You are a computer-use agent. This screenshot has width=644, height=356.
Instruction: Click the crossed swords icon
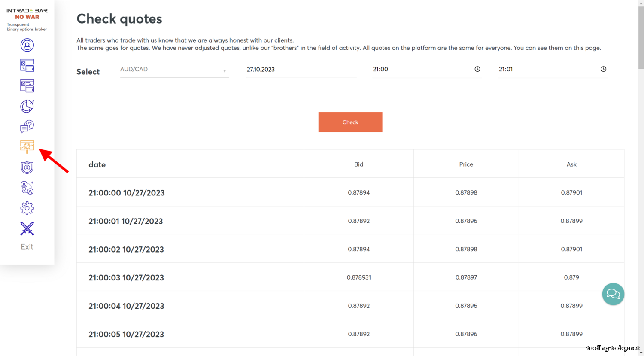pos(27,228)
